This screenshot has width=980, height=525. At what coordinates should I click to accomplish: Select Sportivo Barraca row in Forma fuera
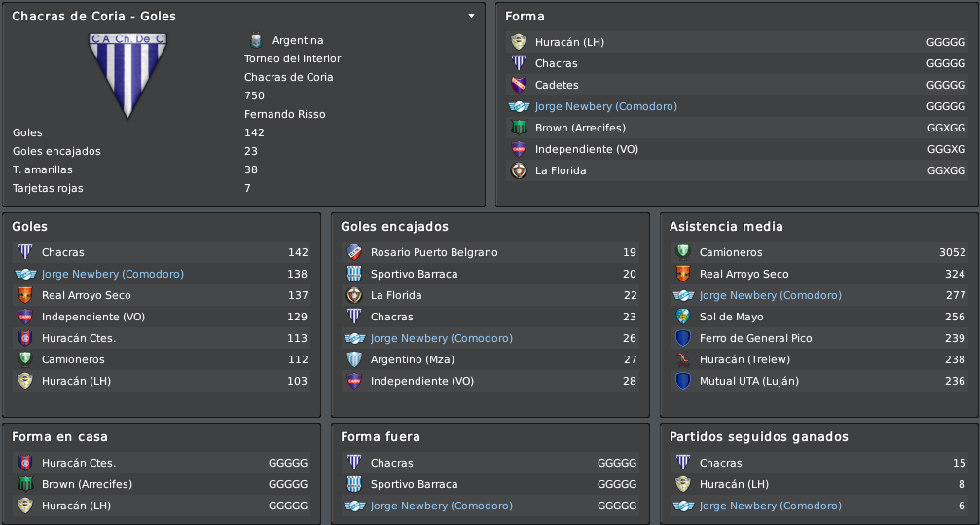tap(490, 484)
